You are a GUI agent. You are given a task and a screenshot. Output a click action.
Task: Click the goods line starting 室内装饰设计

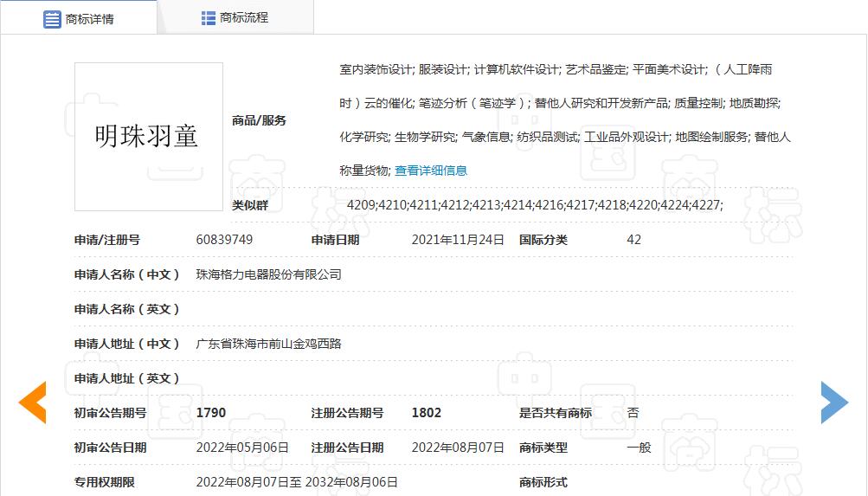[556, 70]
